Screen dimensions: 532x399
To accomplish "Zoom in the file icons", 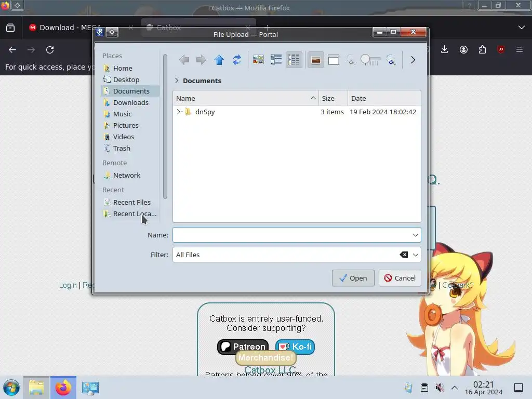I will pyautogui.click(x=391, y=60).
